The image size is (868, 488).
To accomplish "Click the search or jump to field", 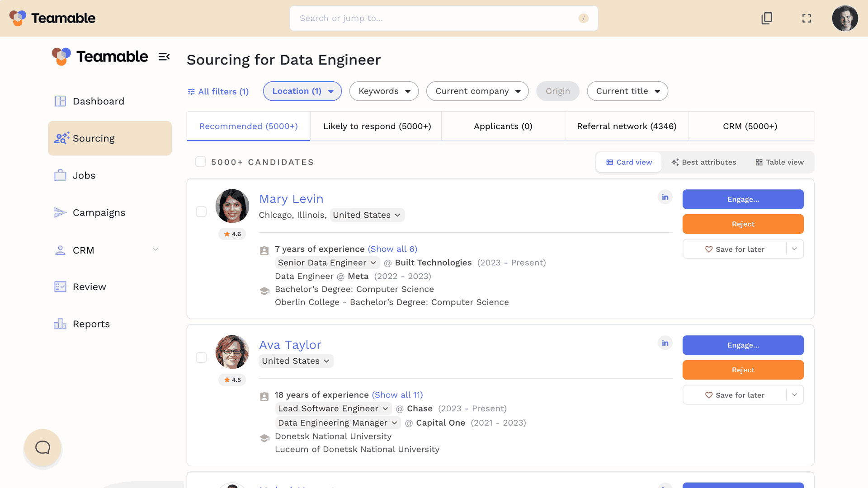I will pos(434,19).
